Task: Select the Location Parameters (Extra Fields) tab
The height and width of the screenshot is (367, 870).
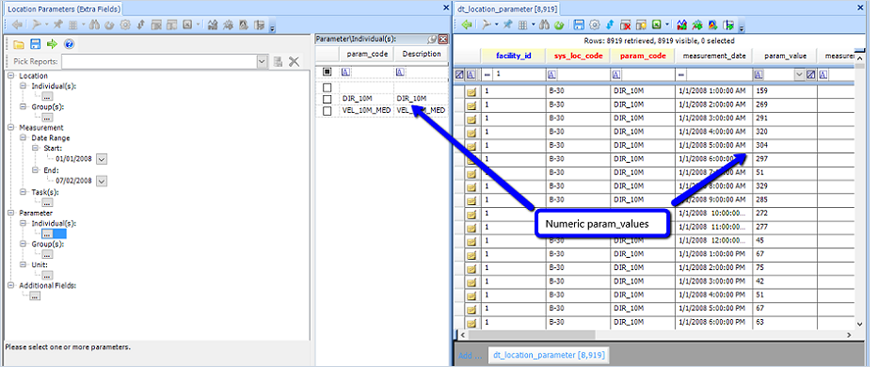Action: click(x=64, y=9)
